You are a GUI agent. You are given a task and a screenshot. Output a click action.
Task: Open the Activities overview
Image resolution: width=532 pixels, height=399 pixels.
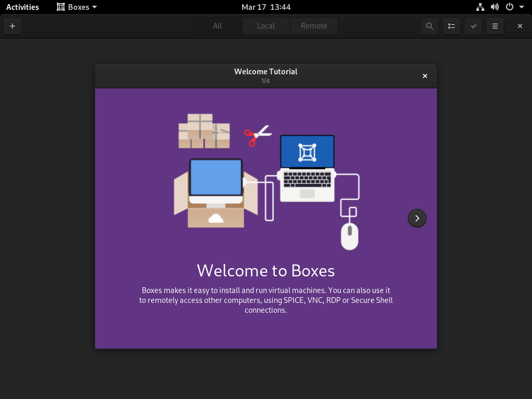[x=22, y=7]
